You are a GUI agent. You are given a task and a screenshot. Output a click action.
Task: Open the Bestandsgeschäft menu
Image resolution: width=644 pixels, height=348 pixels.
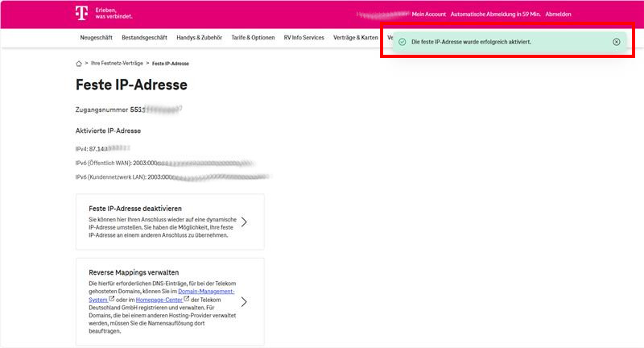(144, 37)
